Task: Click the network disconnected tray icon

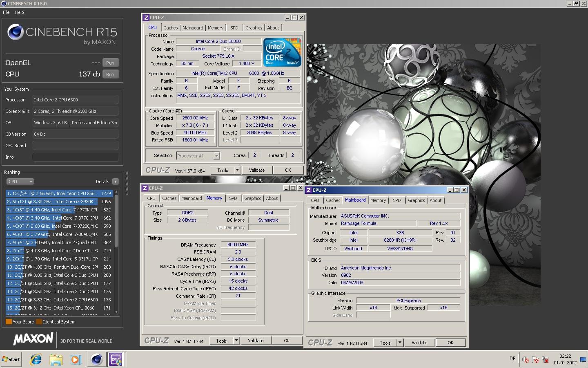Action: 545,360
